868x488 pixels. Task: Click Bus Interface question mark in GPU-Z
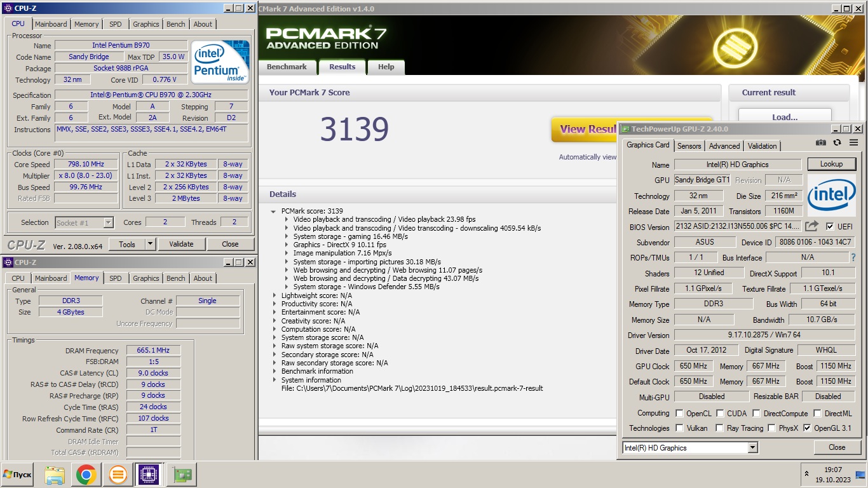(853, 257)
